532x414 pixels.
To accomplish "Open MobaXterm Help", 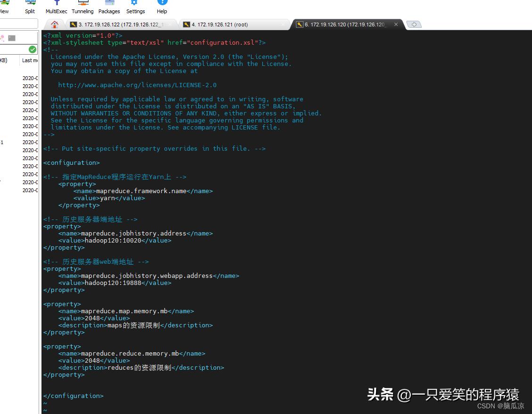I will pos(162,7).
